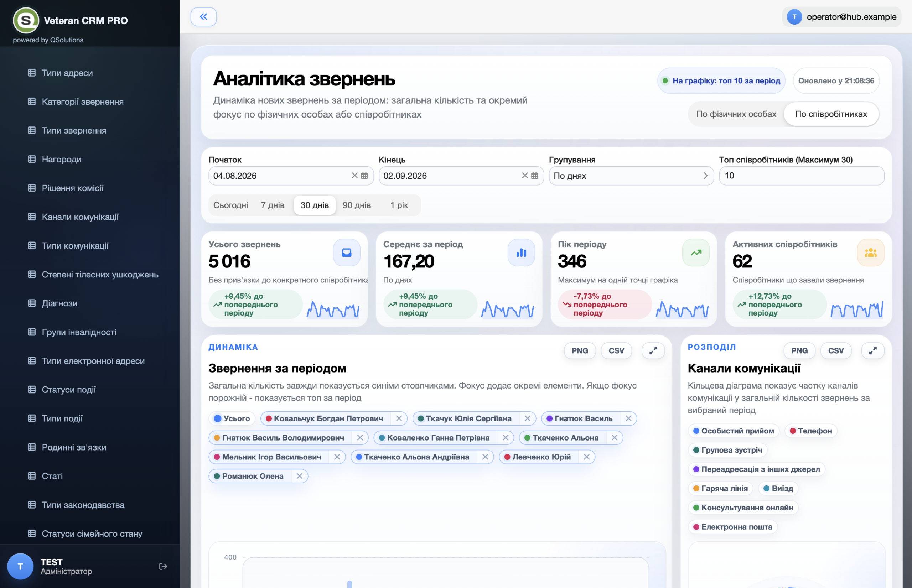Toggle Консультування онлайн channel legend

pos(743,508)
